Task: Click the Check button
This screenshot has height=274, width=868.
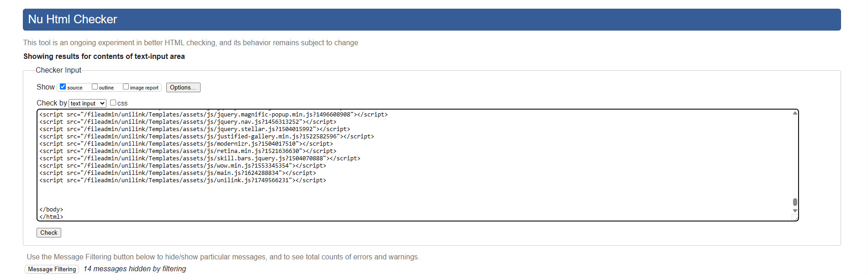Action: [49, 232]
